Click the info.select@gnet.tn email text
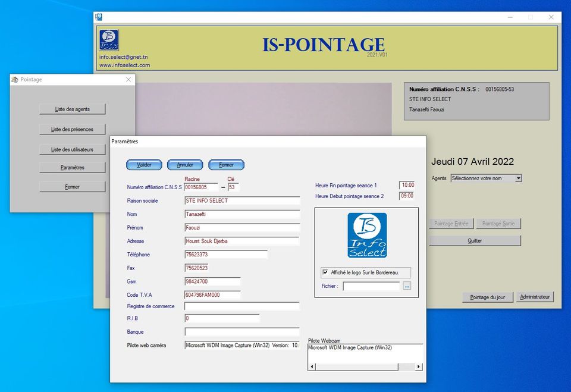Screen dimensions: 571x392 (124, 57)
